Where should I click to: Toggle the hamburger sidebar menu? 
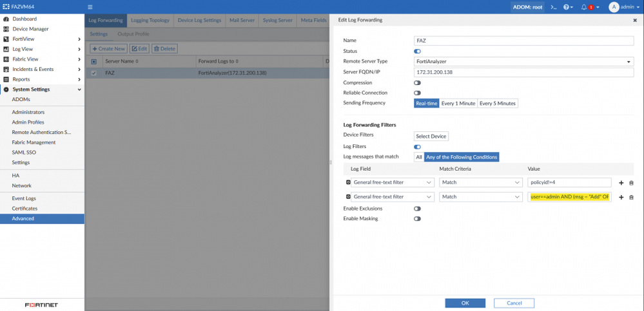point(90,7)
